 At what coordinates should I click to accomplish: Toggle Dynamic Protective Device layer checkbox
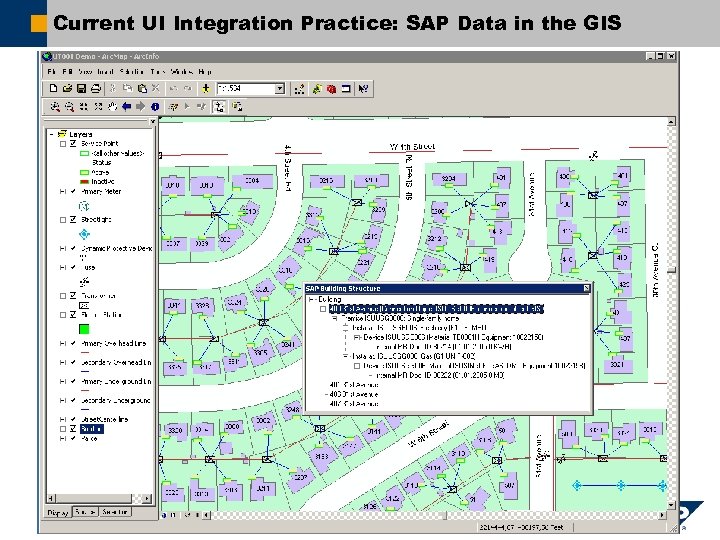point(73,248)
